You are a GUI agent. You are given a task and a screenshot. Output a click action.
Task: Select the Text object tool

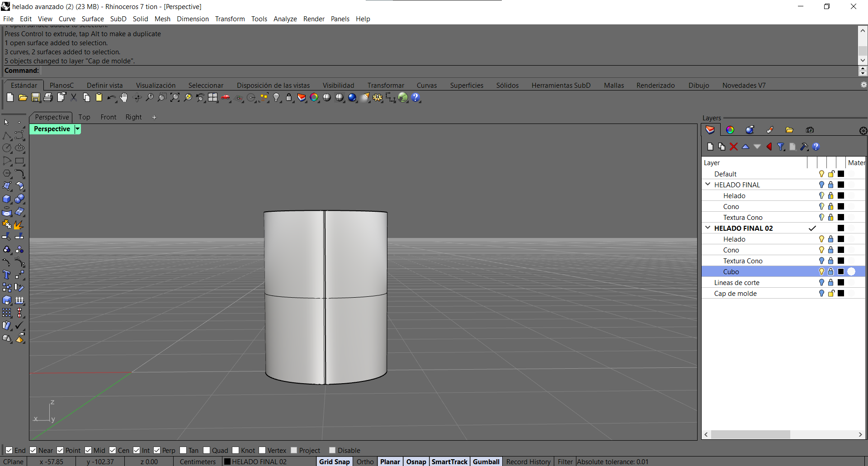7,275
